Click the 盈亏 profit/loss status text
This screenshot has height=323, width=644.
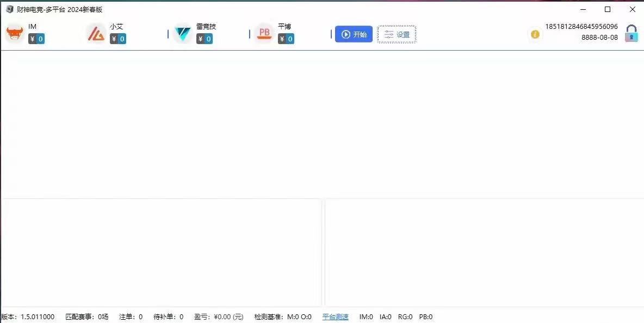[x=219, y=317]
